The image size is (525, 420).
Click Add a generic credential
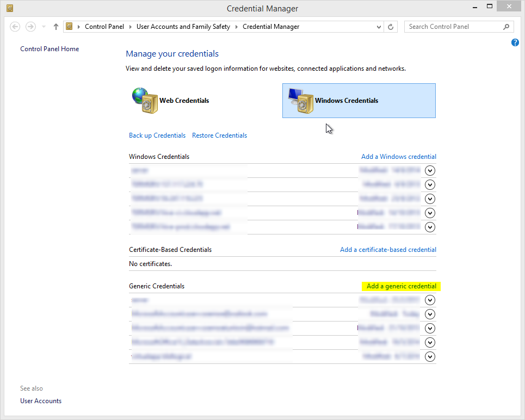click(401, 286)
